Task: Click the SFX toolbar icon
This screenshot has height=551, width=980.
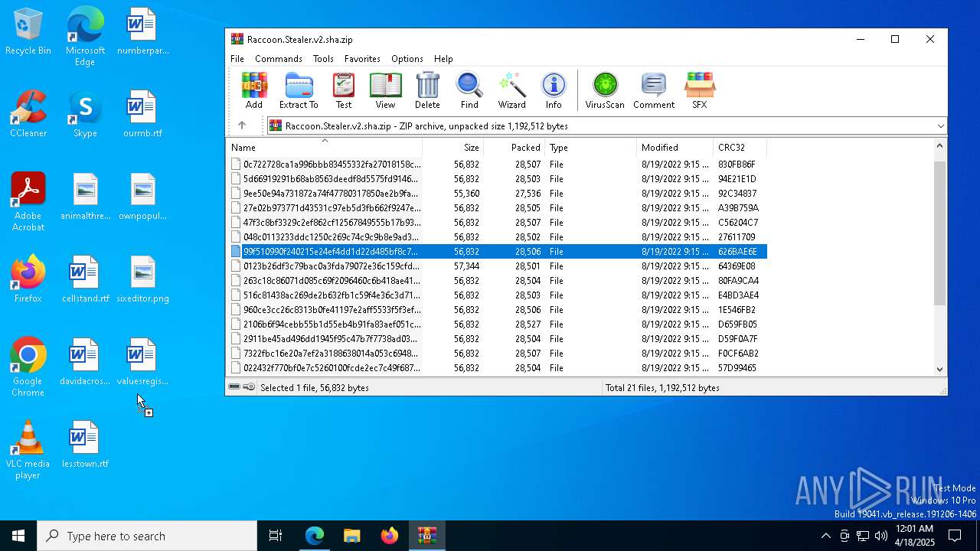Action: (x=700, y=91)
